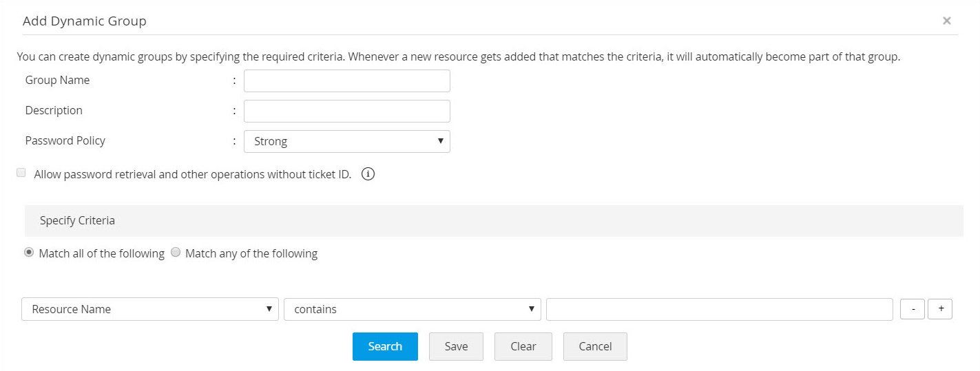Click the info icon beside ticket ID option
This screenshot has height=371, width=980.
(x=368, y=174)
